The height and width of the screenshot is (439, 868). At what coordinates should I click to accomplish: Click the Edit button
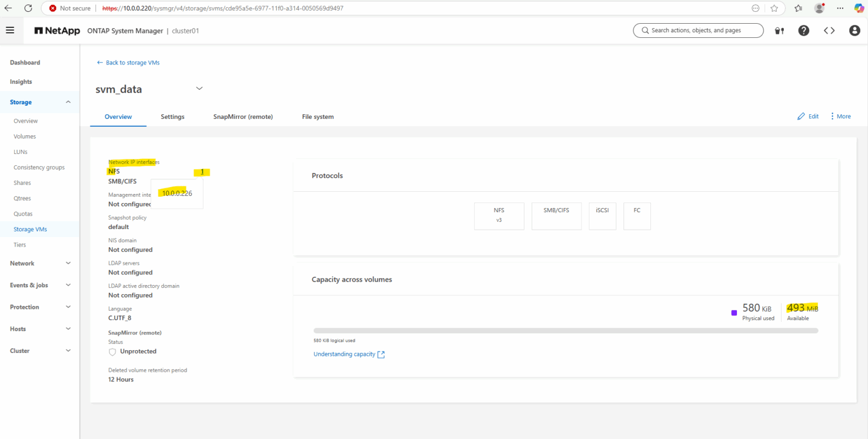[x=808, y=117]
